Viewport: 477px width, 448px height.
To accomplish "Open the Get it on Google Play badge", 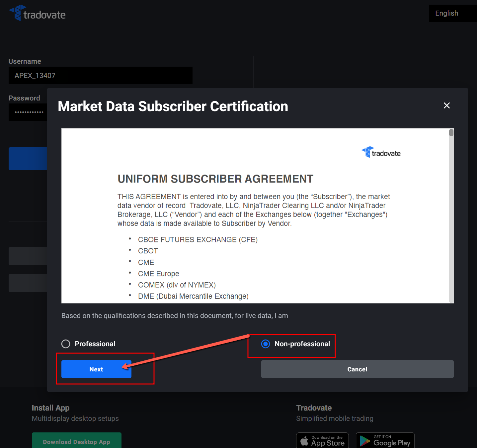I will (x=385, y=441).
